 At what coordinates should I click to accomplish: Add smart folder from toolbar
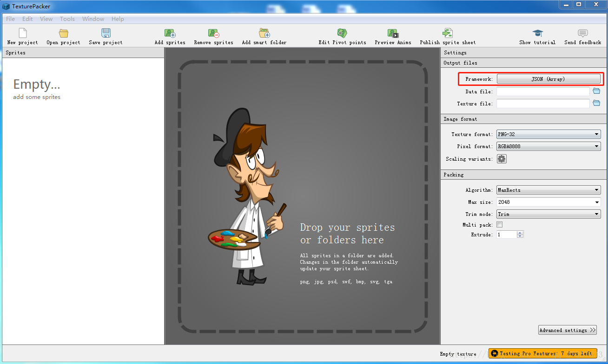tap(264, 33)
